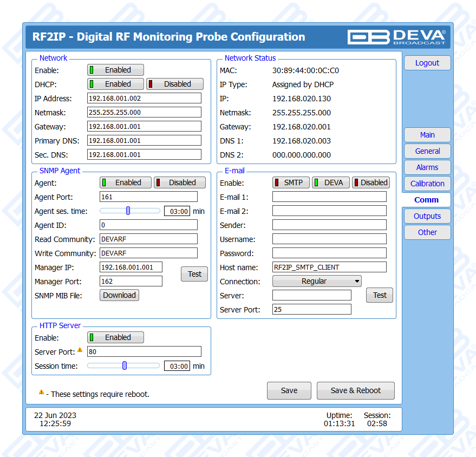Toggle the HTTP Server Enabled button

116,337
